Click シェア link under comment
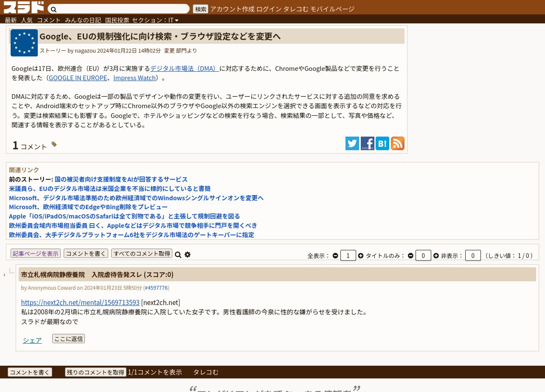545x392 pixels. [32, 340]
